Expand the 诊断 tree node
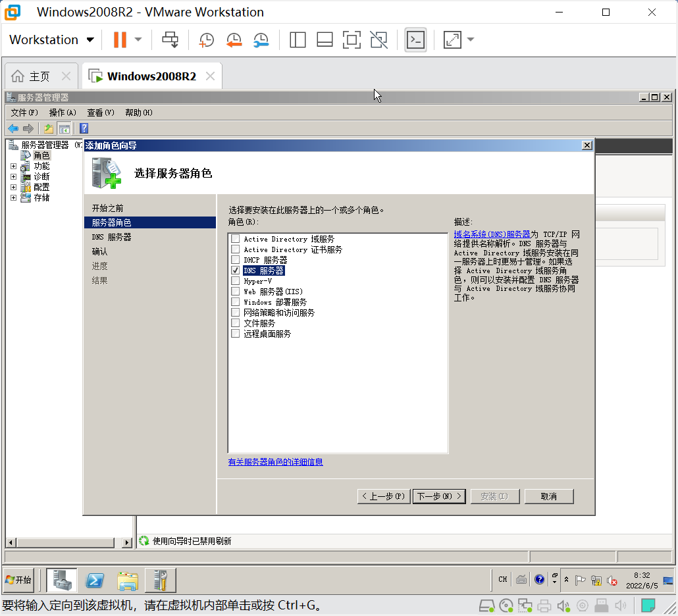Image resolution: width=678 pixels, height=616 pixels. tap(13, 177)
